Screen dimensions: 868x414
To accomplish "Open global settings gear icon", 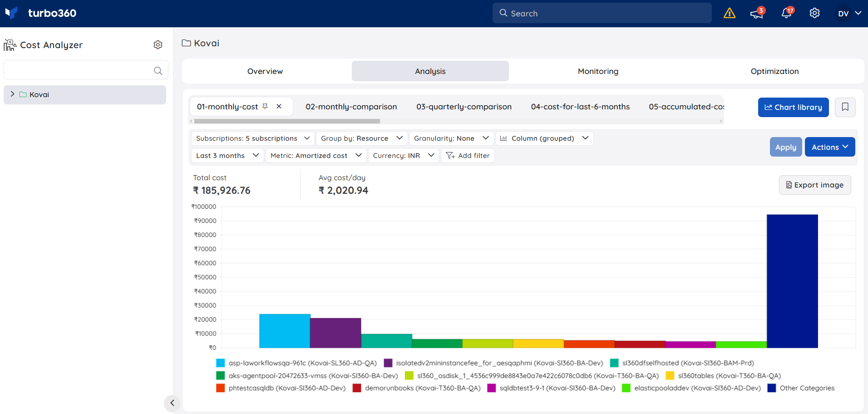I will tap(815, 13).
